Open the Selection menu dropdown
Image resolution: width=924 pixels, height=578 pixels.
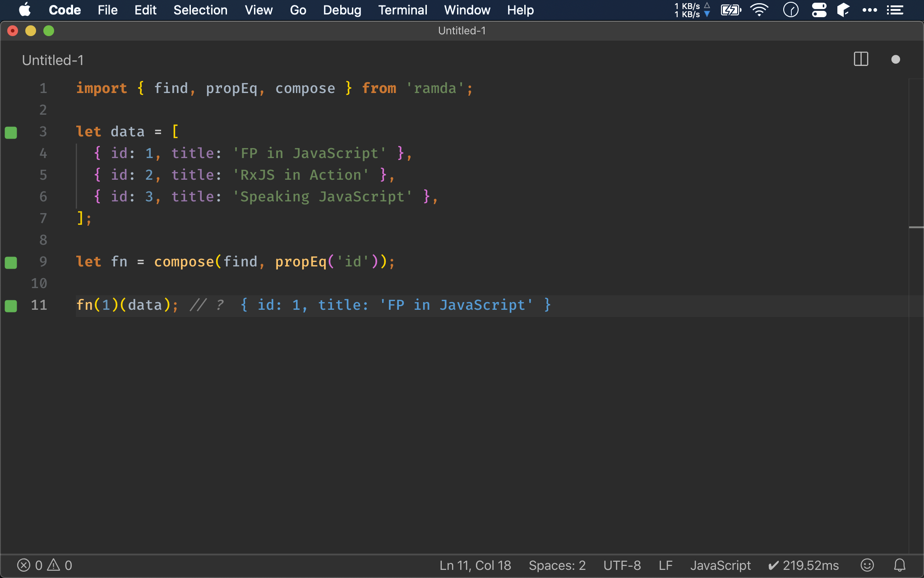[x=199, y=10]
